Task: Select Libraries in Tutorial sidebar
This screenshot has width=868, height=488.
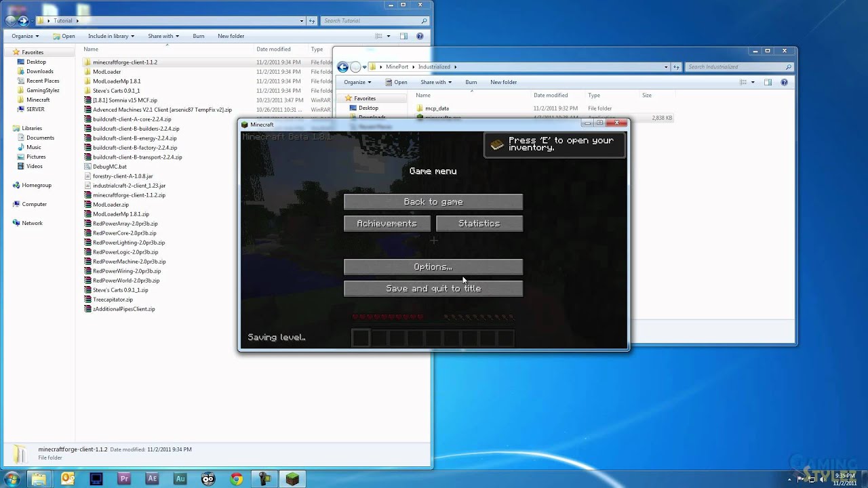Action: (32, 128)
